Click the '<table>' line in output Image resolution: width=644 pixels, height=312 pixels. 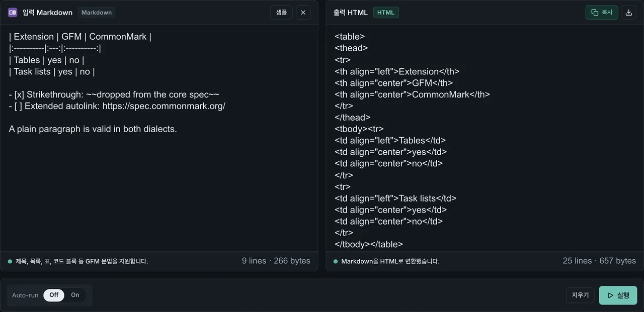[x=350, y=37]
